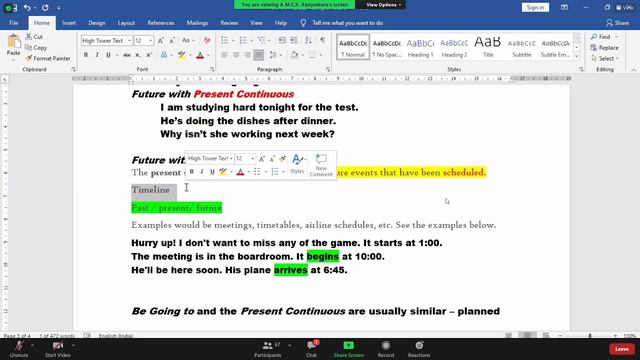The height and width of the screenshot is (360, 640).
Task: Click the Sort icon in Paragraph group
Action: (308, 40)
